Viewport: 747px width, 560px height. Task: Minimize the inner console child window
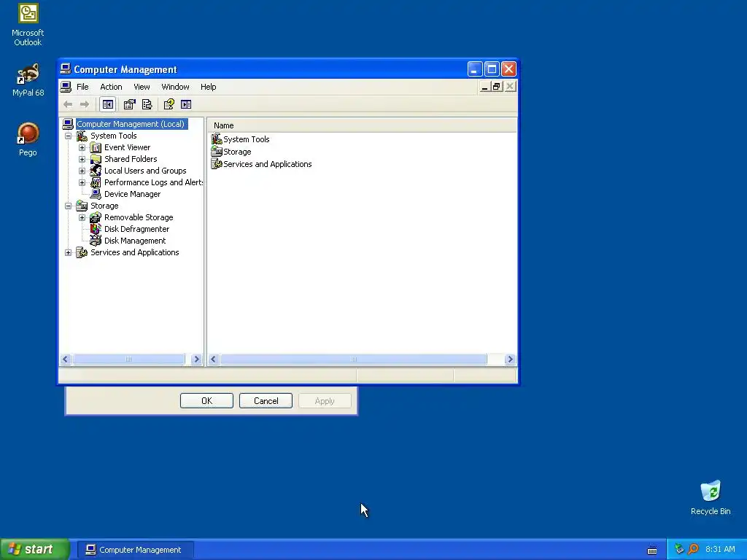pyautogui.click(x=484, y=87)
